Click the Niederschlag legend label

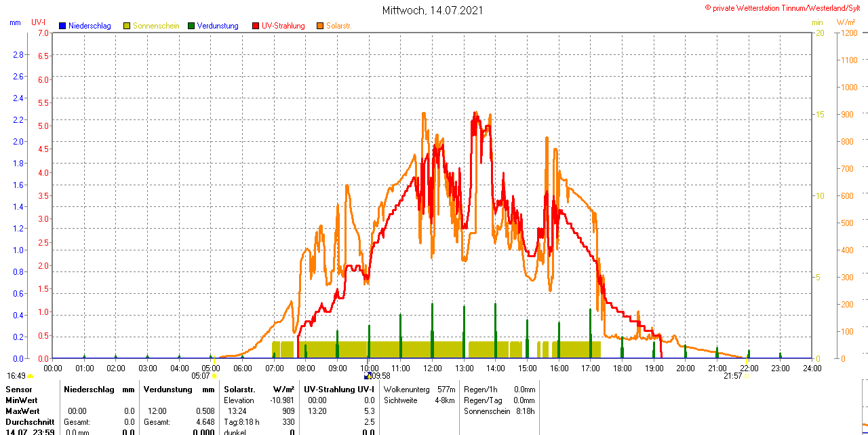coord(90,26)
